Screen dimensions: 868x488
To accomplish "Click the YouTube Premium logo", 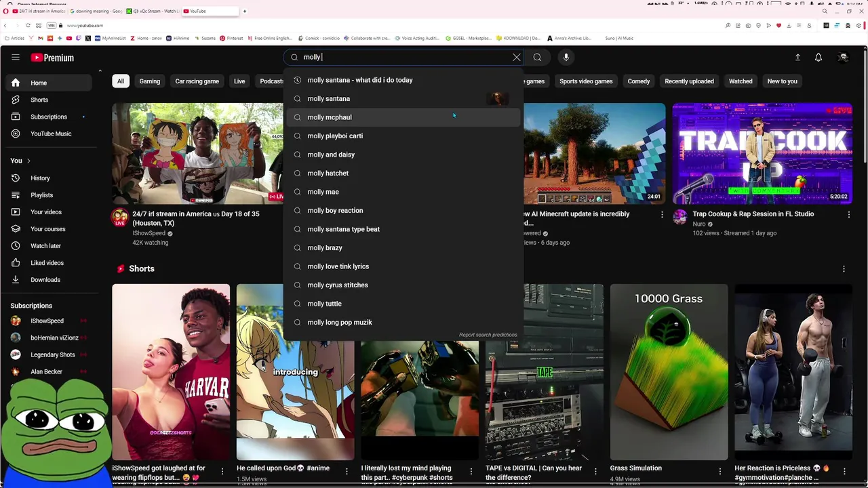I will pyautogui.click(x=52, y=58).
